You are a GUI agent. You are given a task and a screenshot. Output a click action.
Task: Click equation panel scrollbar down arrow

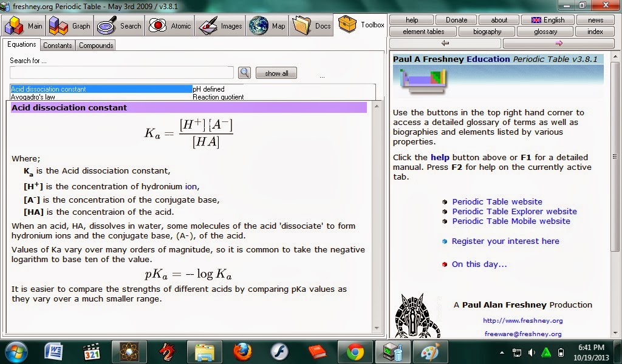tap(377, 328)
